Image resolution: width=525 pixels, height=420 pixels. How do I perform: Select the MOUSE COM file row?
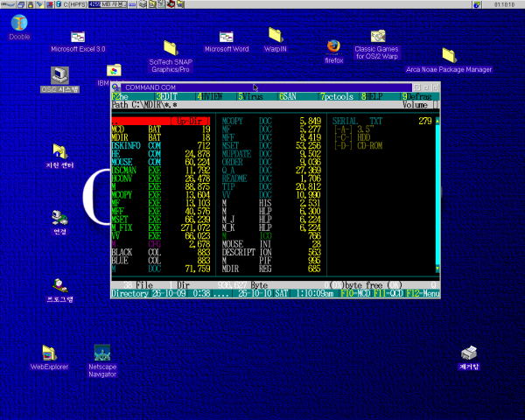pyautogui.click(x=161, y=163)
